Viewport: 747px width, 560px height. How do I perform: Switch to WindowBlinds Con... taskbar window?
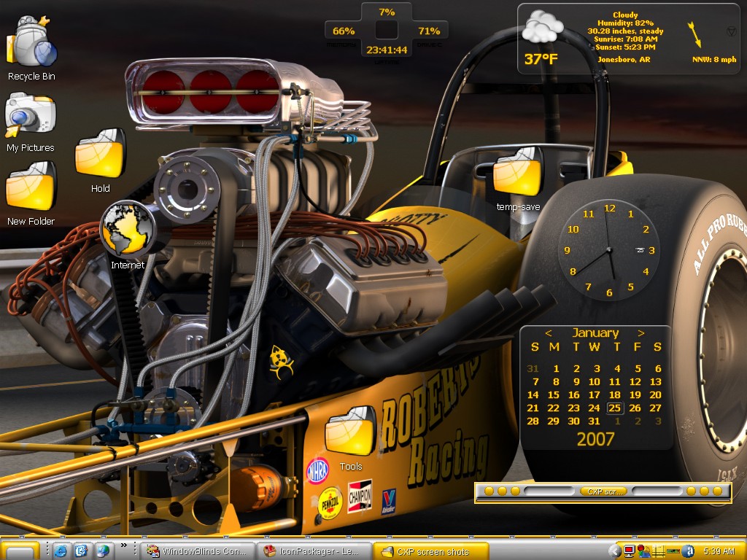(x=199, y=551)
